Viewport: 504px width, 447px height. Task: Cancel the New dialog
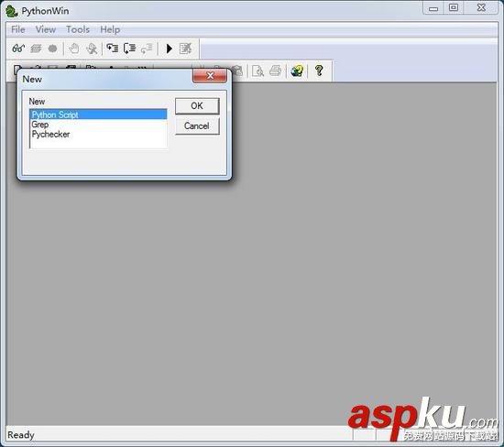point(197,126)
